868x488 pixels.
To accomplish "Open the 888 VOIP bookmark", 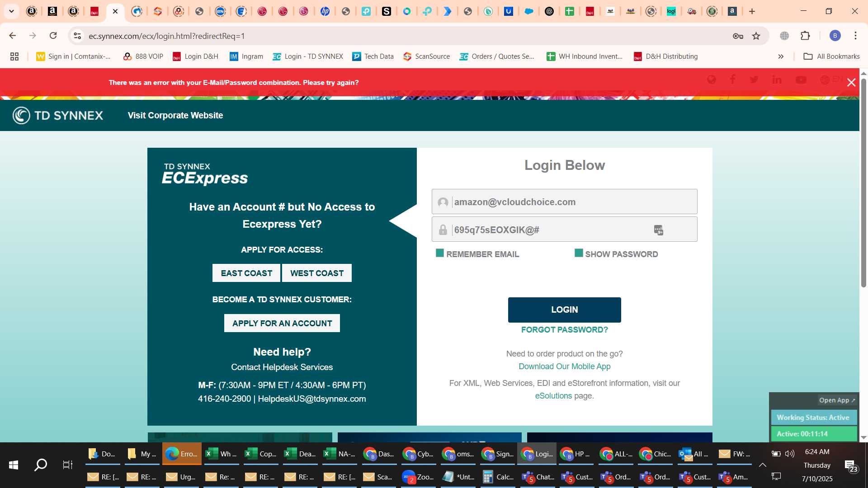I will tap(143, 56).
